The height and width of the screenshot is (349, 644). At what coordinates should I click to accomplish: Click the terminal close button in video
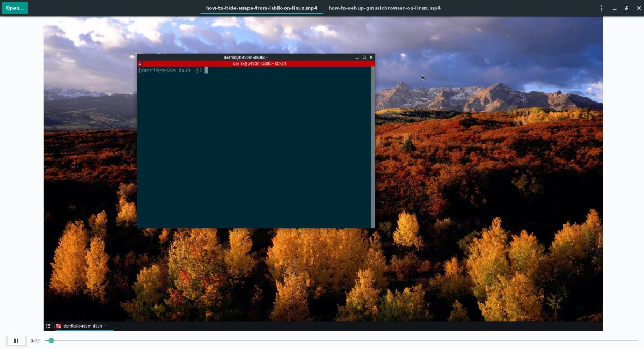click(371, 57)
